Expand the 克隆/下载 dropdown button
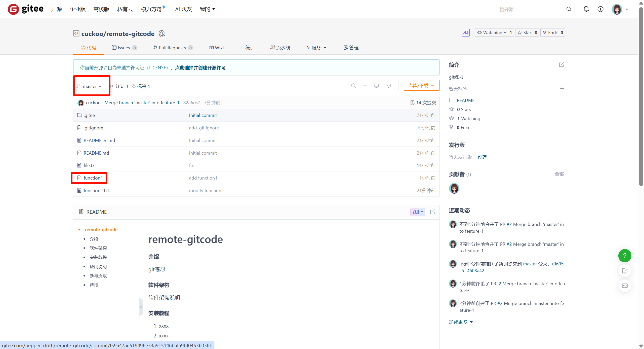This screenshot has height=349, width=644. 421,86
